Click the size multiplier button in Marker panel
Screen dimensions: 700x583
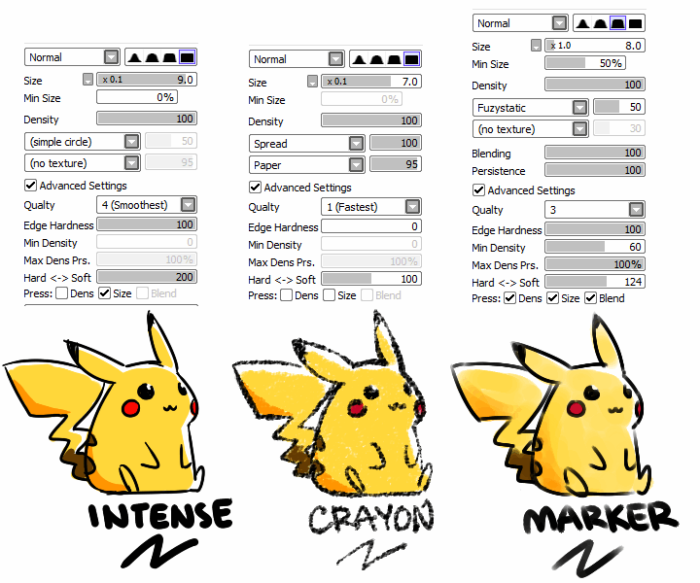click(536, 45)
